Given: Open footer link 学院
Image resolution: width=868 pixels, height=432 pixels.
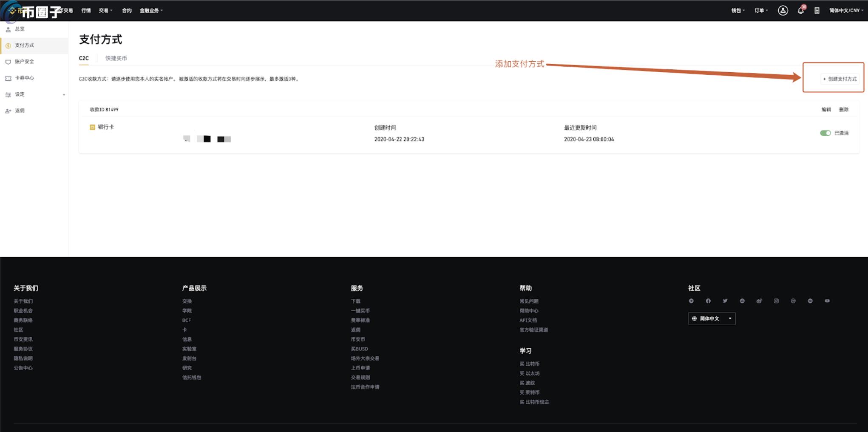Looking at the screenshot, I should [187, 311].
